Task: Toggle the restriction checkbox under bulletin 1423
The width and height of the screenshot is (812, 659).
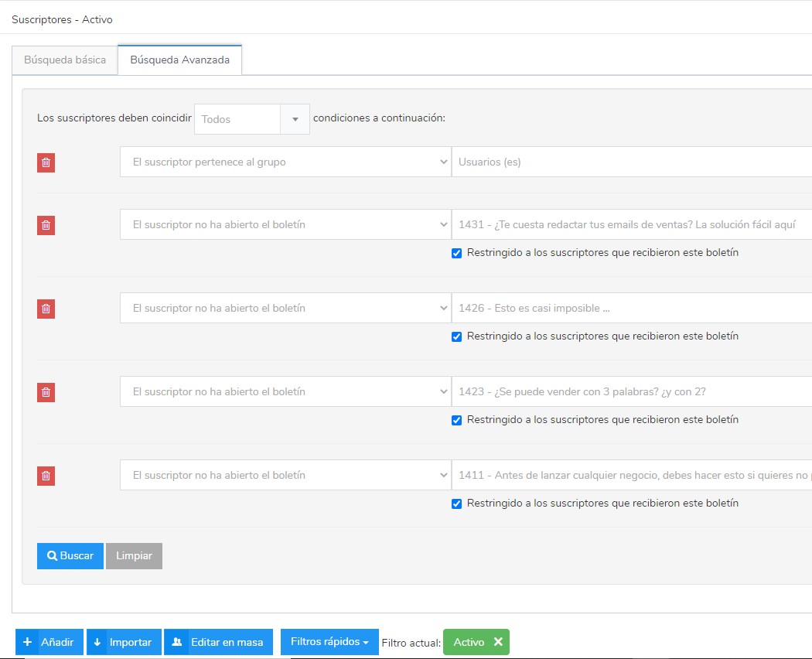Action: click(x=456, y=420)
